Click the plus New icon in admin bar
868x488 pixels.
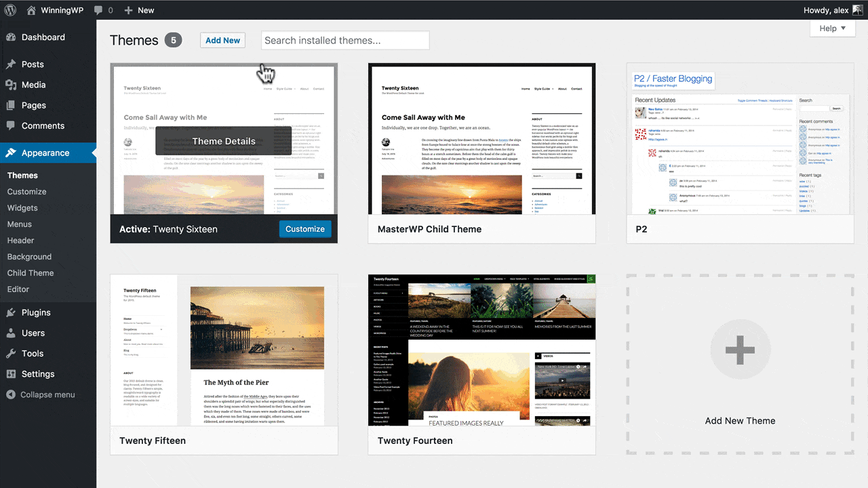click(x=128, y=10)
